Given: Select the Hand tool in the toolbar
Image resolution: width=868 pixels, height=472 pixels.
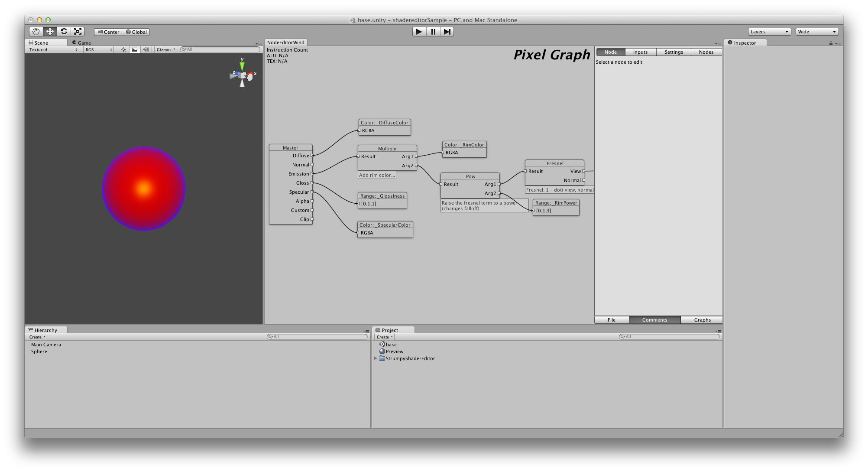Looking at the screenshot, I should [x=36, y=32].
